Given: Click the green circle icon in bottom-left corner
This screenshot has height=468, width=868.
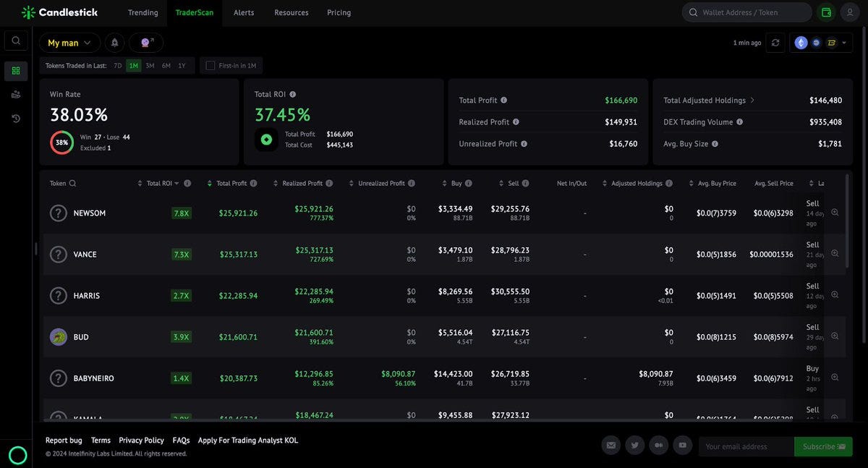Looking at the screenshot, I should pyautogui.click(x=17, y=455).
